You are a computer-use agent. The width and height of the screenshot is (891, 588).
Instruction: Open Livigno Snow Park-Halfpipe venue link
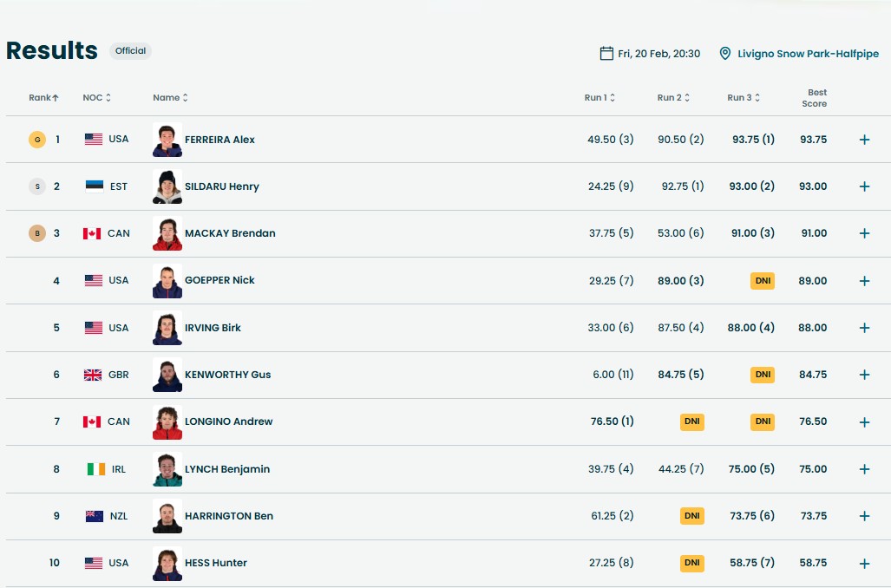coord(808,54)
